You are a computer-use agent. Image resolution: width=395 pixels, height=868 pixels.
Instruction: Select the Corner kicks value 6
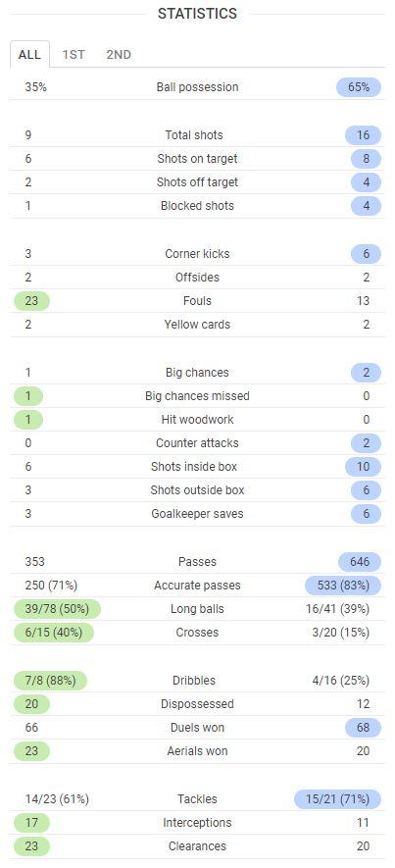tap(366, 254)
